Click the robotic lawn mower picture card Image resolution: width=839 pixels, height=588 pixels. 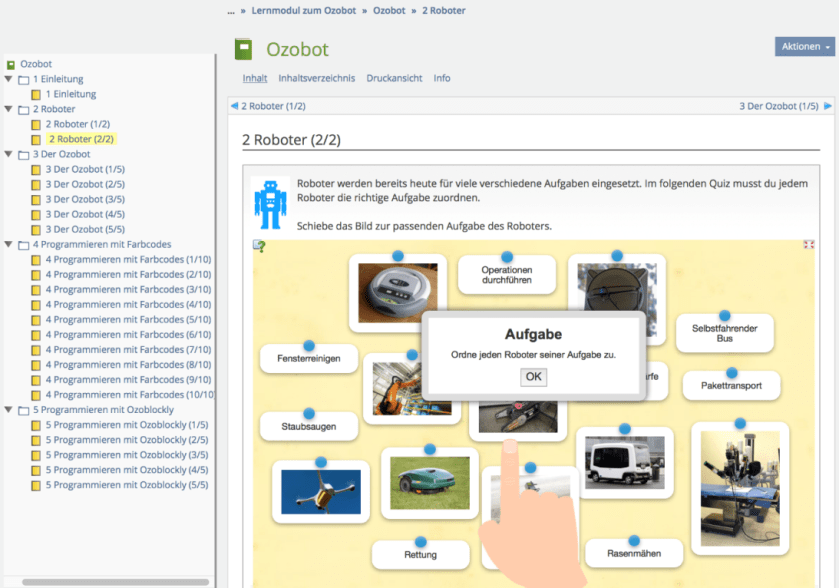click(x=429, y=483)
